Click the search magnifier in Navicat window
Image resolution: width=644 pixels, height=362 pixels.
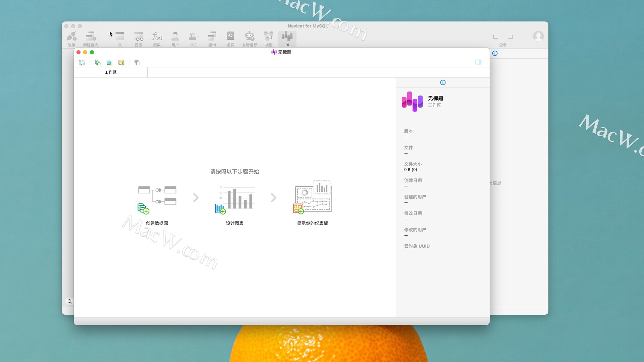69,301
